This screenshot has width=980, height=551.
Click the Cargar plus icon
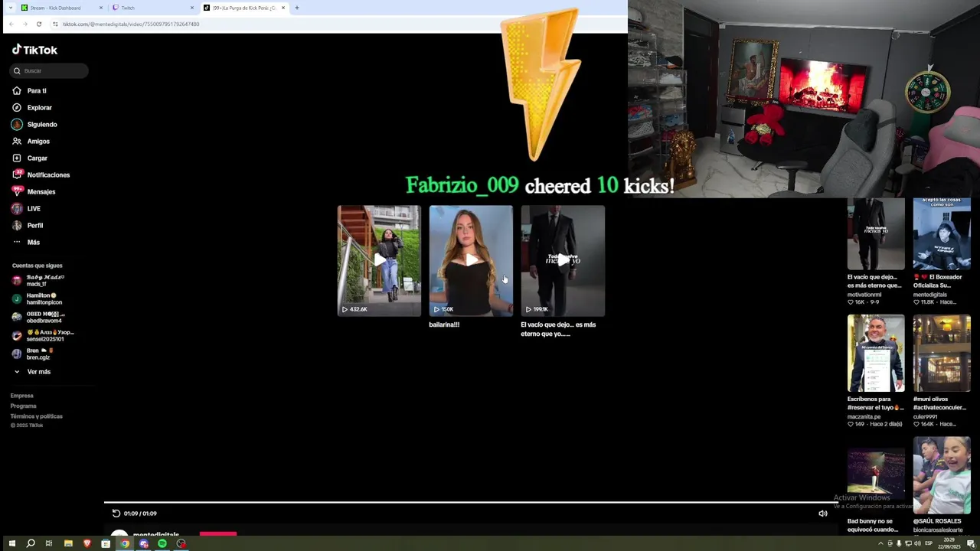click(17, 158)
